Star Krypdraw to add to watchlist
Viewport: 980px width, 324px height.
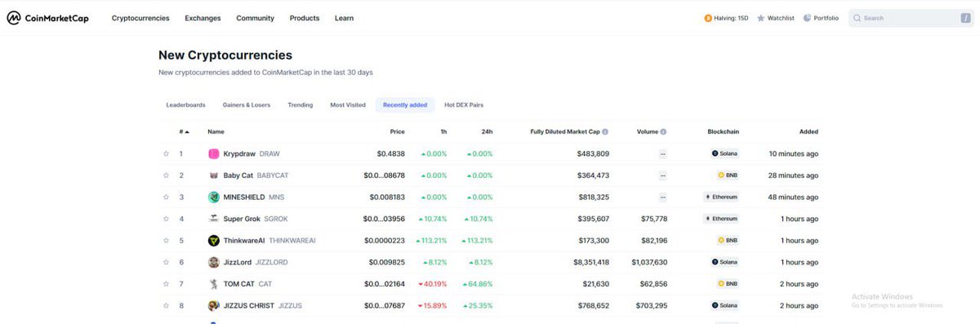point(166,153)
